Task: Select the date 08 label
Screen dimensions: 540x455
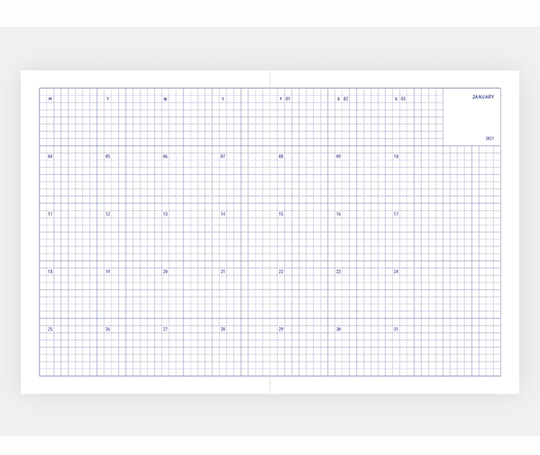Action: [x=281, y=156]
